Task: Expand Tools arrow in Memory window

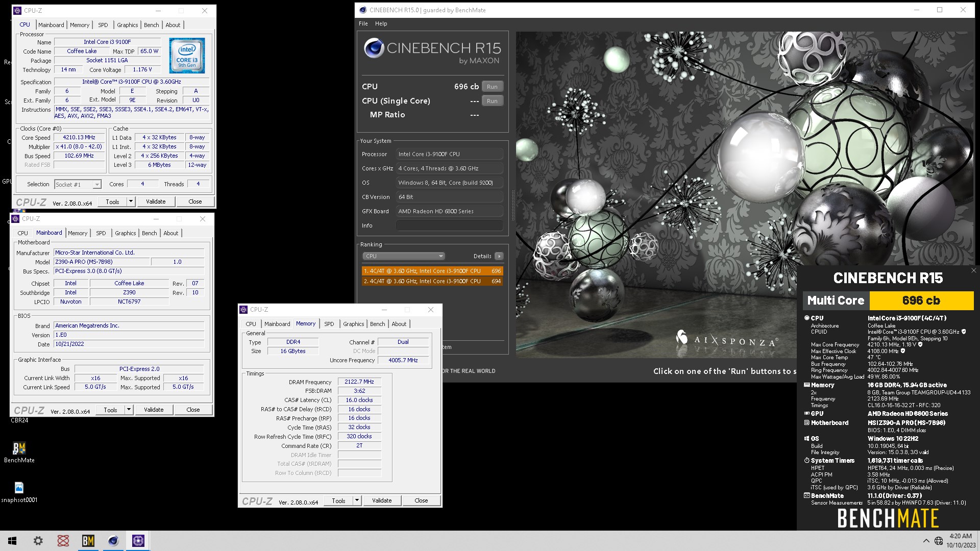Action: point(357,501)
